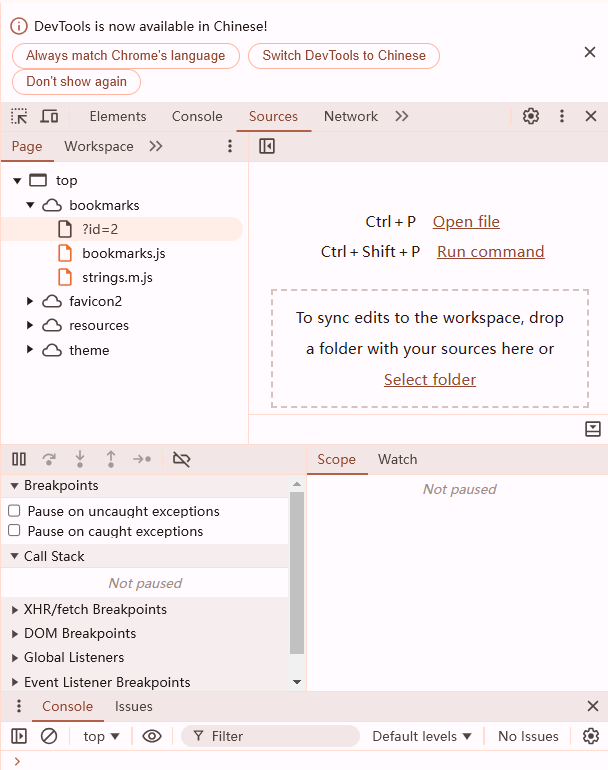
Task: Show more DevTools tabs chevron after Network
Action: point(402,116)
